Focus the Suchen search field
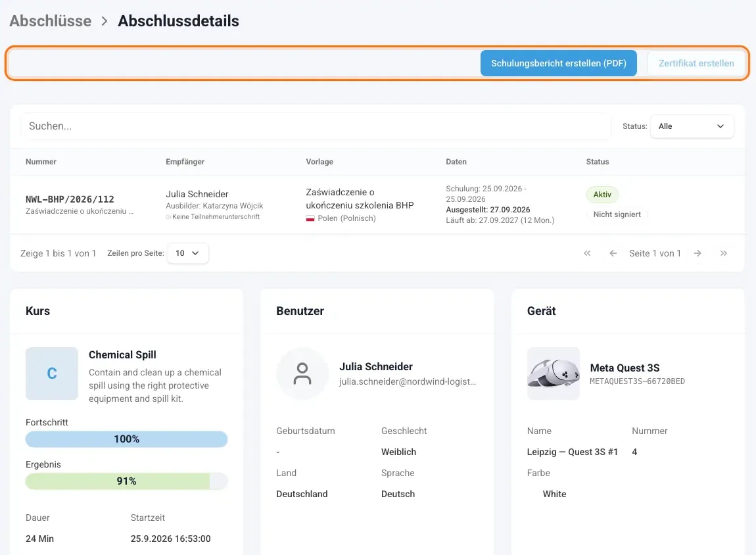Screen dimensions: 756x555 (x=316, y=126)
